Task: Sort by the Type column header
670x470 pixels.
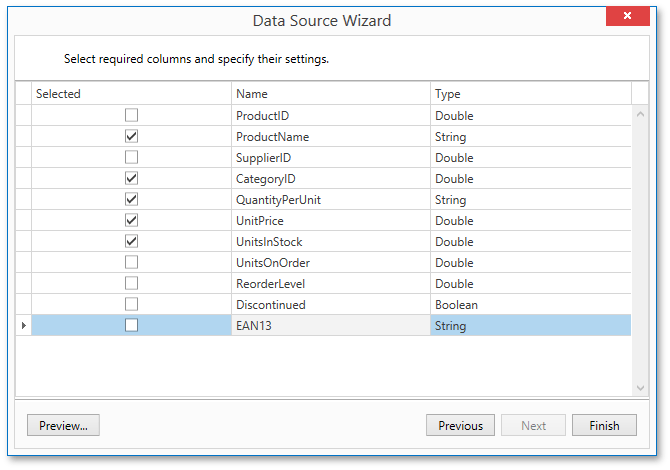Action: point(531,94)
